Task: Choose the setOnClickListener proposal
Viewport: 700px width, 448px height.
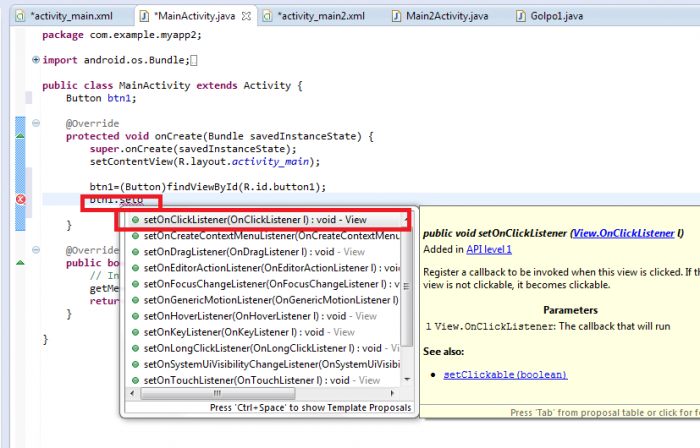Action: click(264, 220)
